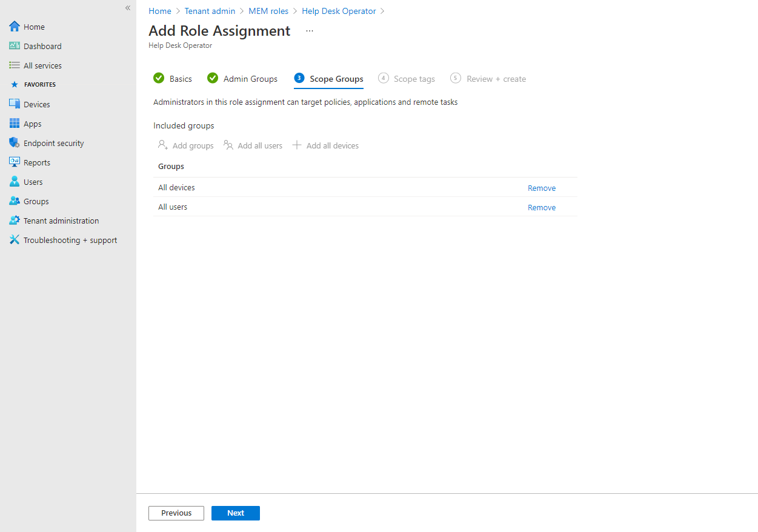Switch to the Admin Groups tab
The width and height of the screenshot is (758, 532).
[250, 78]
